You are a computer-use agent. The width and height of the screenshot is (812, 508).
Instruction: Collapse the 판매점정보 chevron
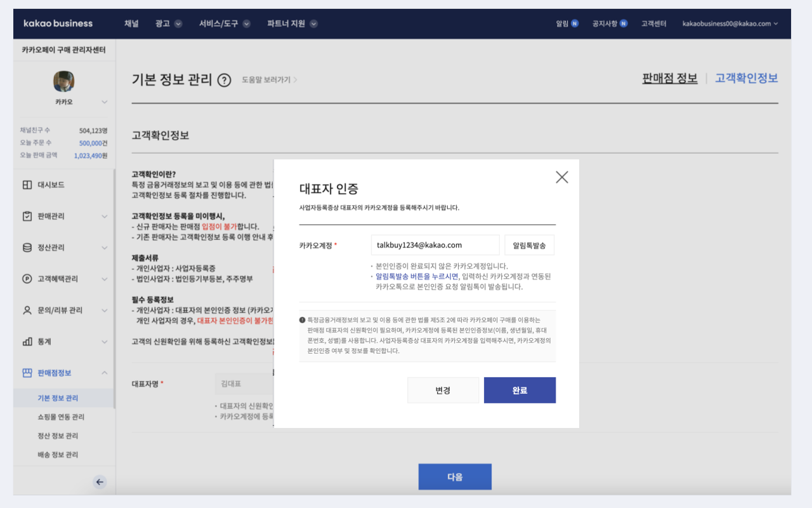point(105,373)
